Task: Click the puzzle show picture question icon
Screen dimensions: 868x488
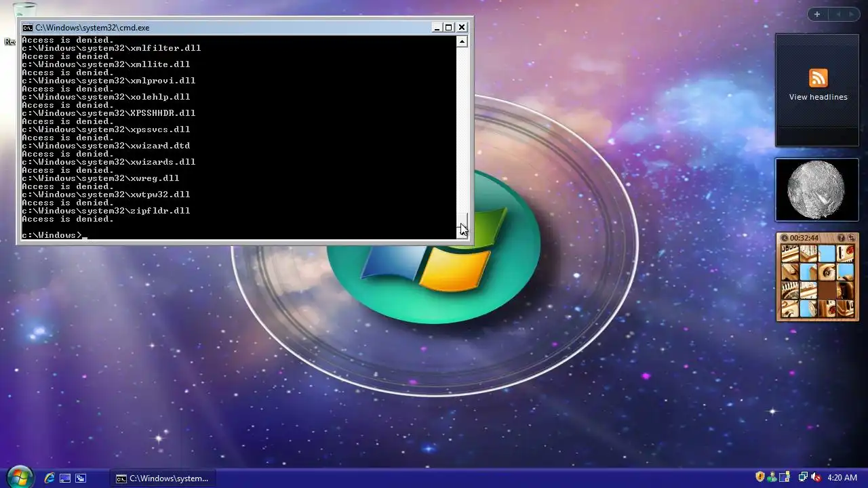Action: (x=842, y=238)
